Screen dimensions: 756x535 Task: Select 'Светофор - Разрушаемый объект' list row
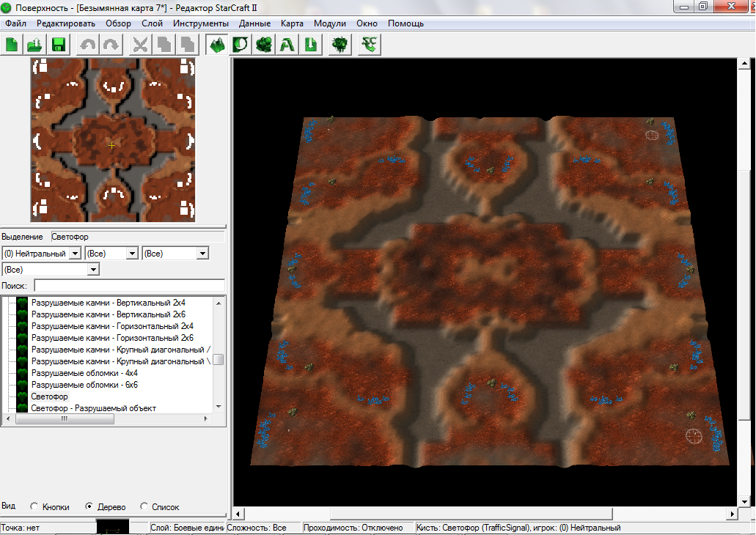pyautogui.click(x=94, y=408)
